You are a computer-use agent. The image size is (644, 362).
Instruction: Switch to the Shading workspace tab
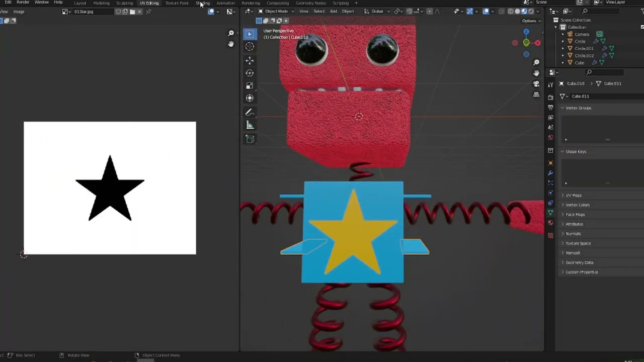coord(203,3)
